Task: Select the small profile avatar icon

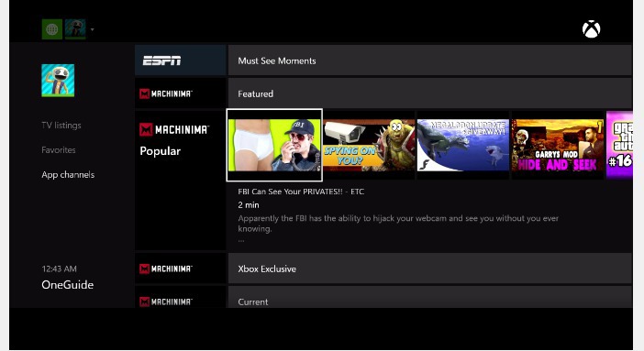Action: click(75, 29)
